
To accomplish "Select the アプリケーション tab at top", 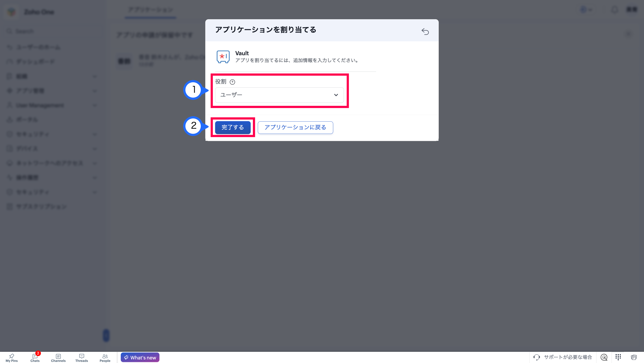I will pos(150,10).
